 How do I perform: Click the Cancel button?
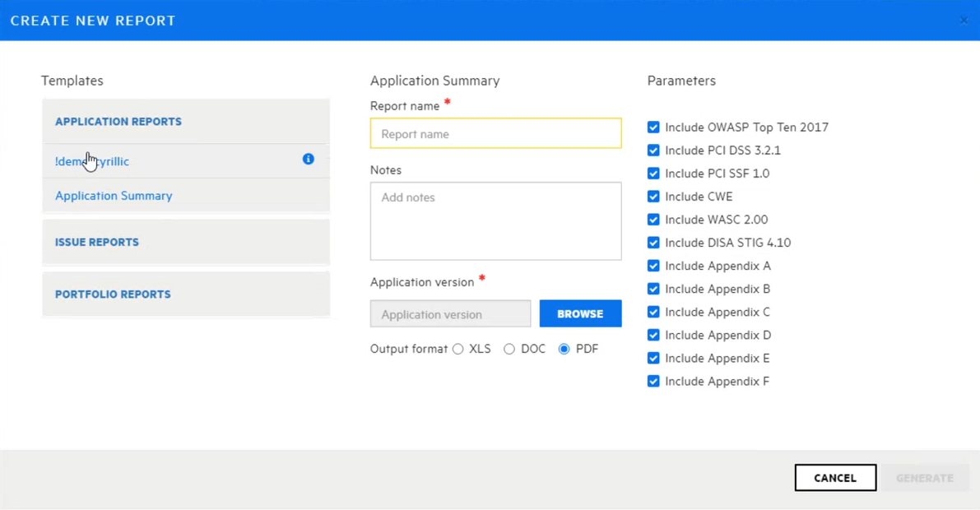click(835, 478)
